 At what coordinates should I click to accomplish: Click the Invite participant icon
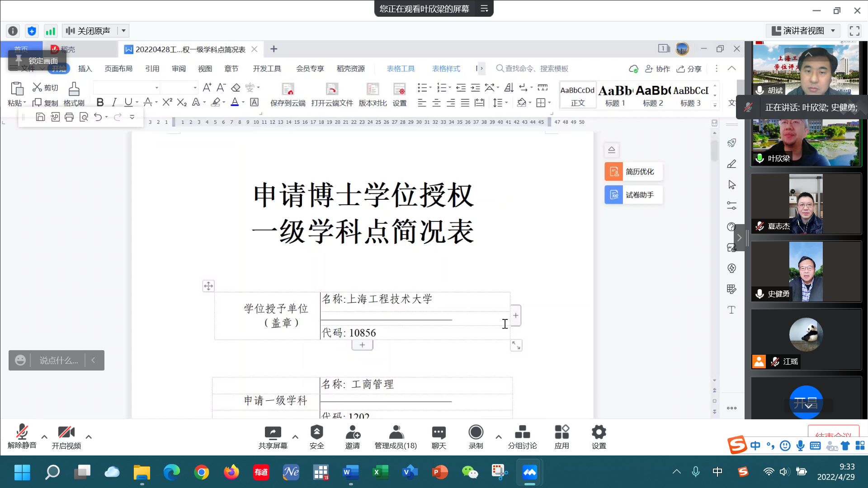[x=352, y=432]
